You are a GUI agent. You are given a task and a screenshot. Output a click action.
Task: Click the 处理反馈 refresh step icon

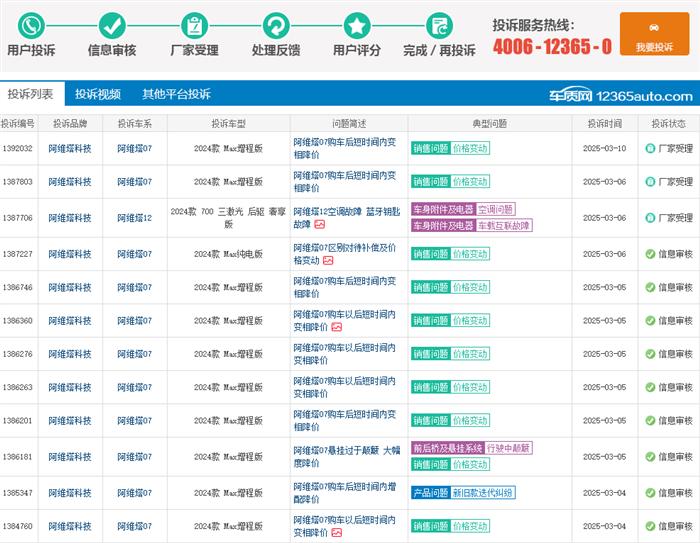276,25
